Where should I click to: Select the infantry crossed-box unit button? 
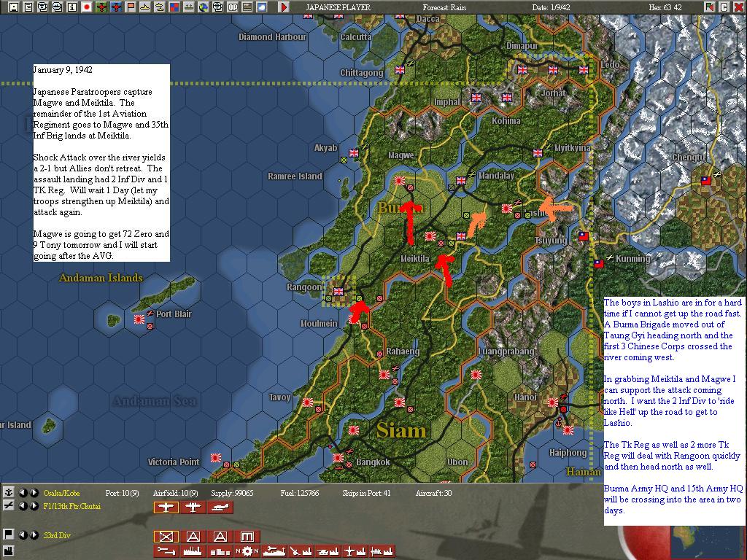tap(166, 537)
